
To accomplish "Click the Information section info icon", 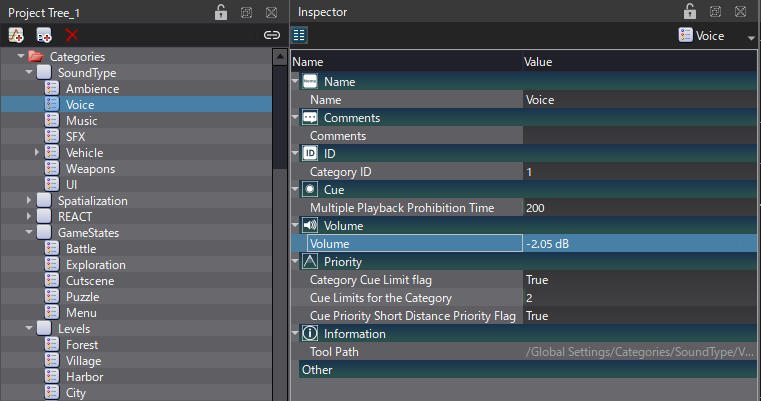I will 310,333.
